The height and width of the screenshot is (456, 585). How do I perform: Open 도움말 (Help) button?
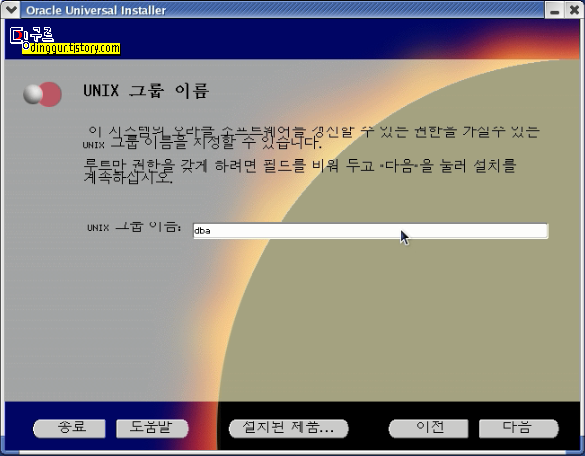point(152,428)
